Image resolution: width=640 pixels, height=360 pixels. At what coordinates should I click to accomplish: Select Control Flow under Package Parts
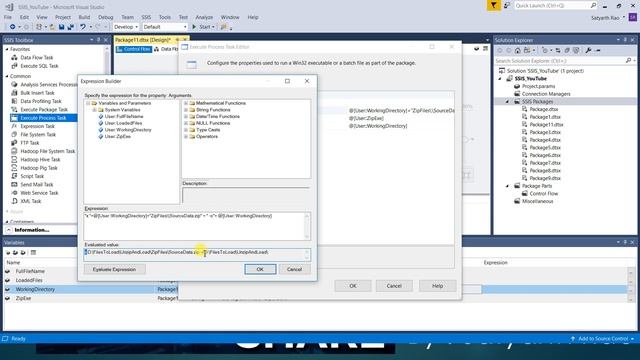tap(543, 193)
